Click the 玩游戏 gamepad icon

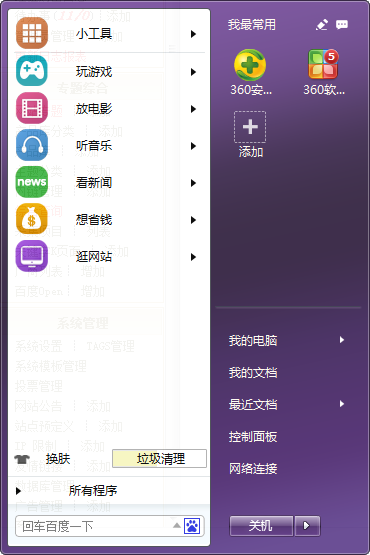click(32, 70)
